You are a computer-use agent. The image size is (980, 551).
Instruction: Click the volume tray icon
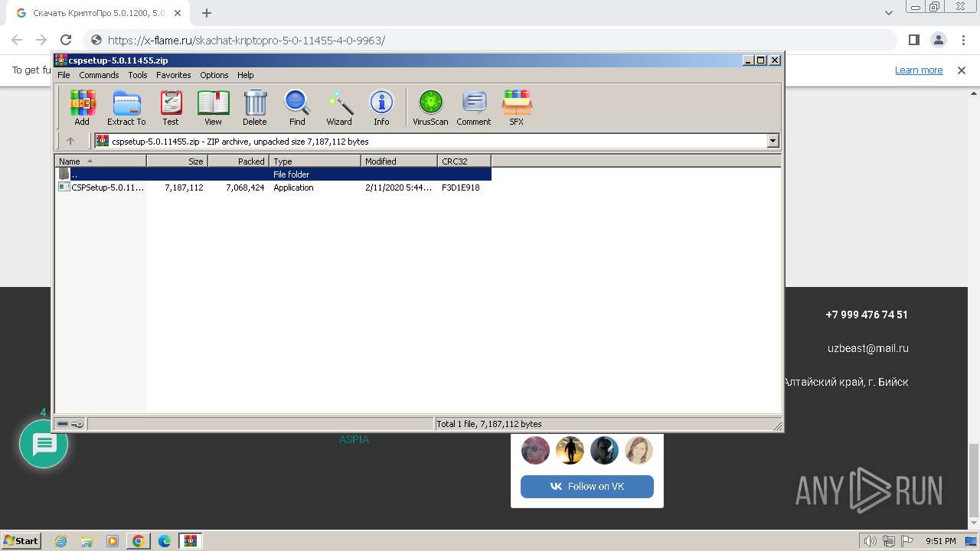click(871, 541)
